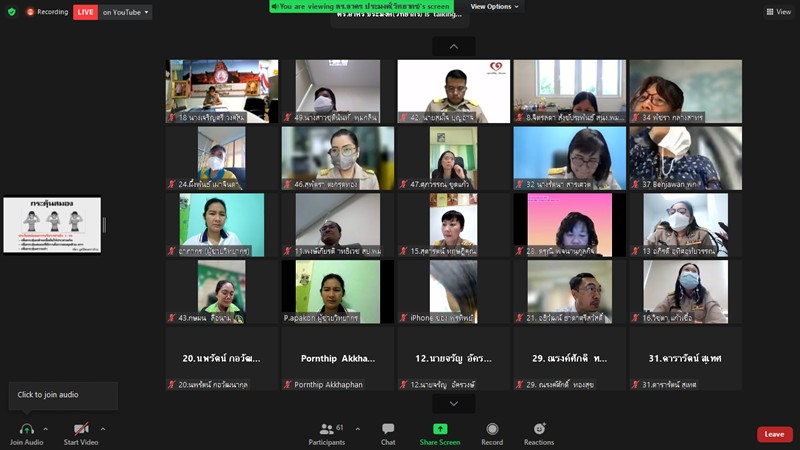This screenshot has width=800, height=450.
Task: Click muted mic icon on participant 31 tile
Action: click(x=636, y=385)
